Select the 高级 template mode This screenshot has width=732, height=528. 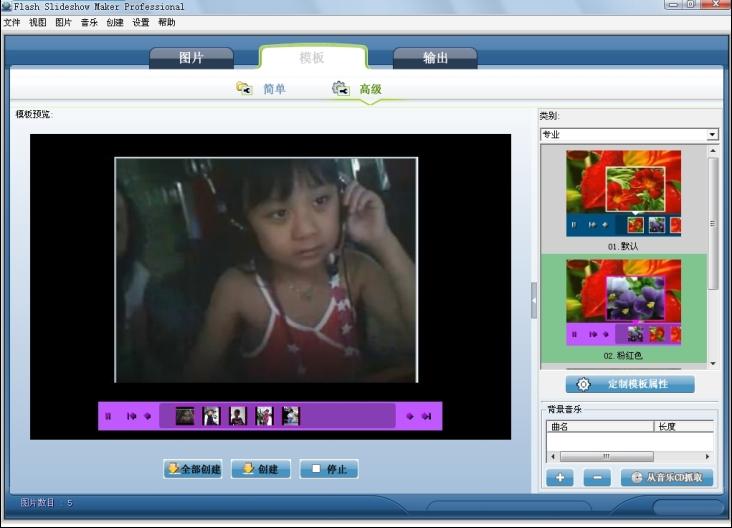pos(371,89)
